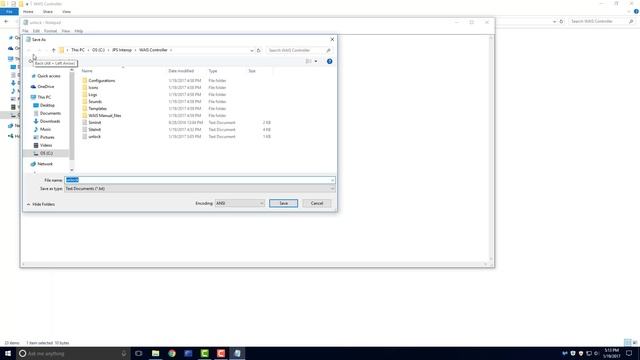Click the search magnifier in Save As
The width and height of the screenshot is (640, 360).
328,50
